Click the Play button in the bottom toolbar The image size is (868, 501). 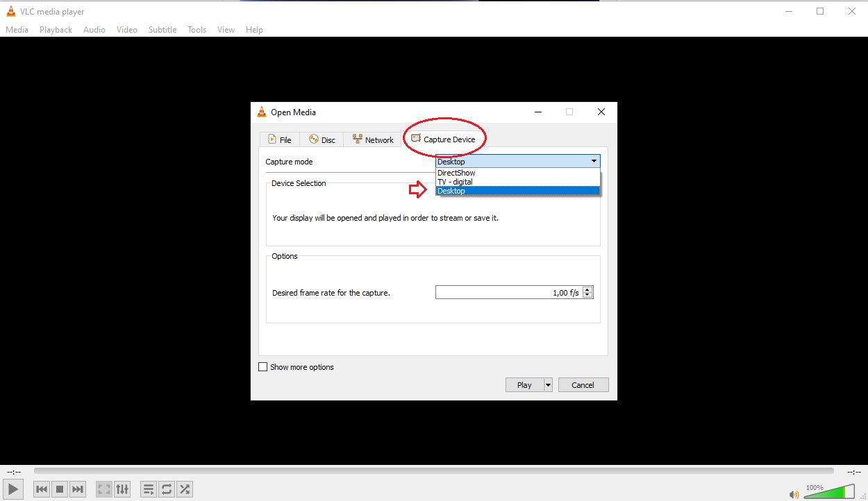14,489
